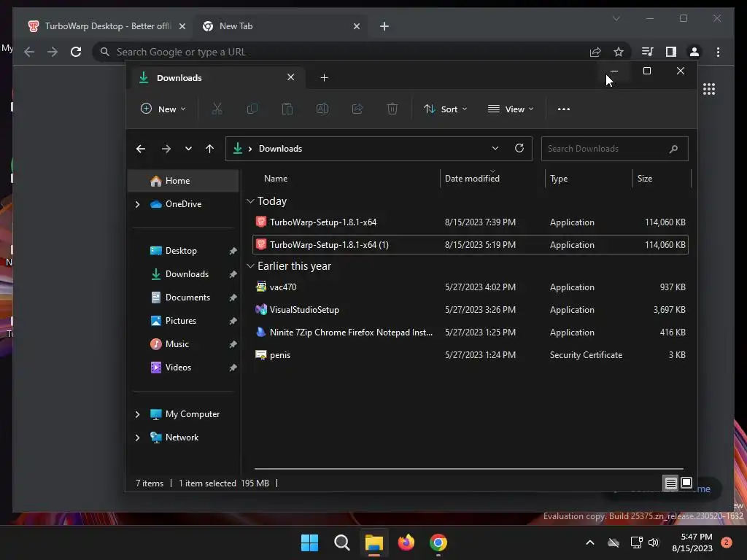The height and width of the screenshot is (560, 747).
Task: Select Videos in navigation pane
Action: [183, 367]
